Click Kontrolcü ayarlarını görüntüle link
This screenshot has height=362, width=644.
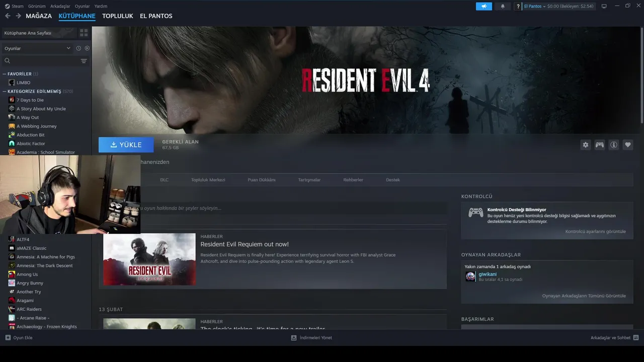(596, 232)
